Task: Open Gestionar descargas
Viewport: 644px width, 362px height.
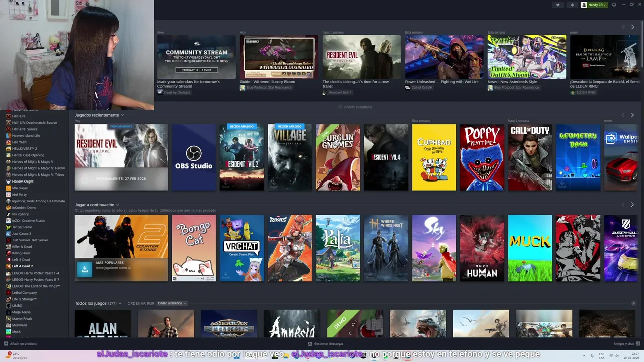Action: 326,344
